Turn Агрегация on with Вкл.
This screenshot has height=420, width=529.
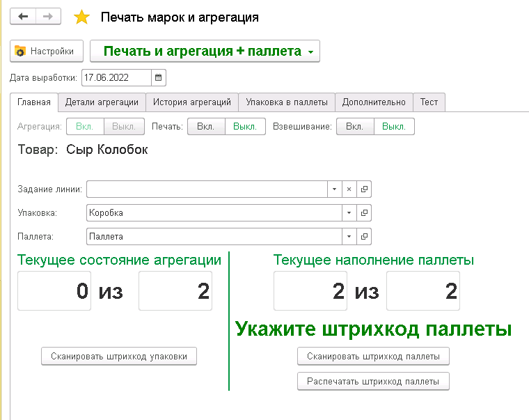[x=85, y=127]
